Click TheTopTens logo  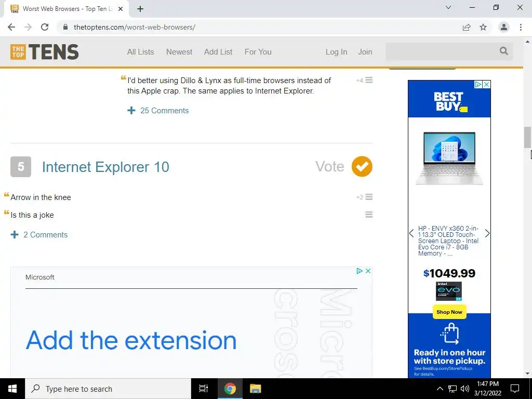click(x=45, y=52)
